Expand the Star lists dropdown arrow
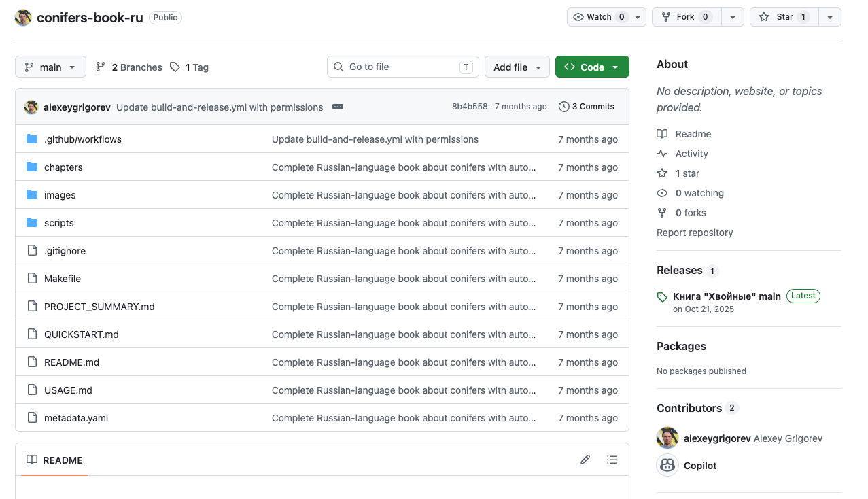Viewport: 868px width, 499px height. pos(830,17)
